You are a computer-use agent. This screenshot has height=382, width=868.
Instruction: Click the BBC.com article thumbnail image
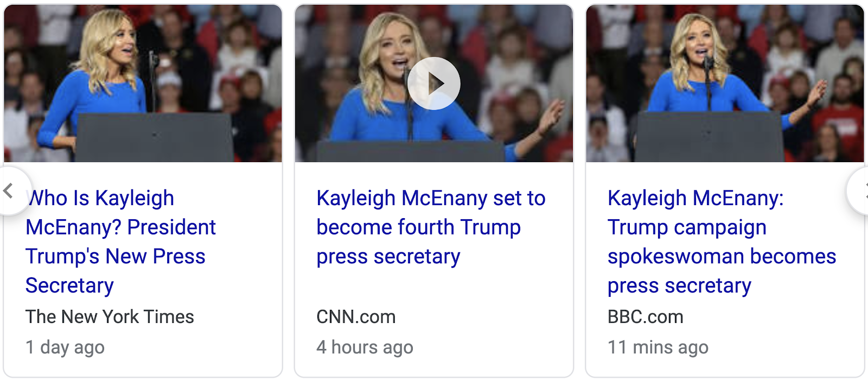coord(725,84)
